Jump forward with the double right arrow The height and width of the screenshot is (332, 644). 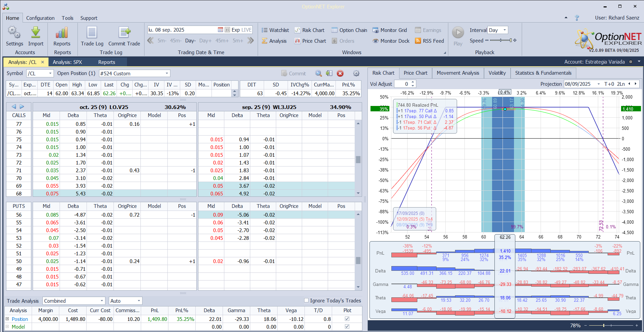click(x=250, y=41)
